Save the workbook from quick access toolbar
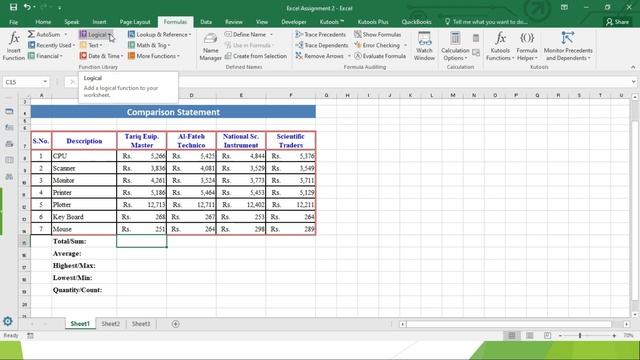This screenshot has width=640, height=360. click(13, 7)
